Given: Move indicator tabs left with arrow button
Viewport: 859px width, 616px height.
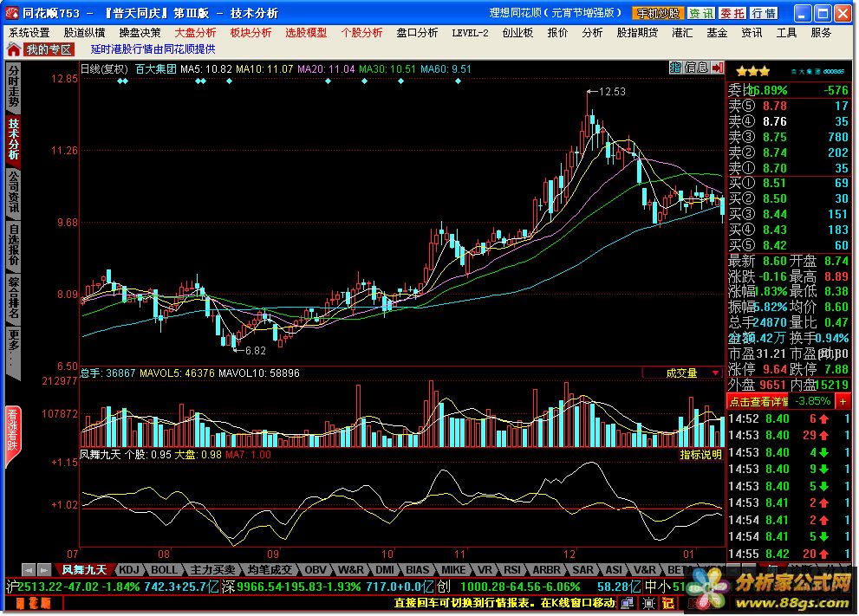Looking at the screenshot, I should pyautogui.click(x=29, y=570).
